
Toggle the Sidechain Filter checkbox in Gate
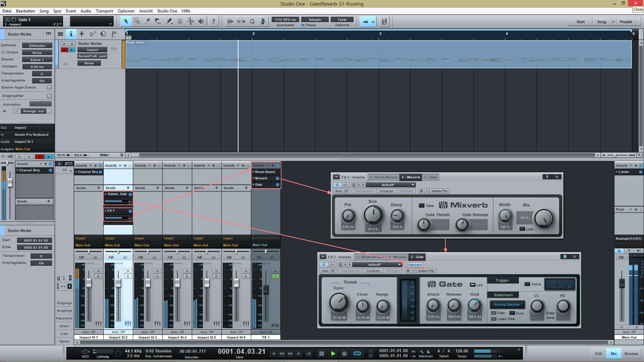pyautogui.click(x=494, y=313)
